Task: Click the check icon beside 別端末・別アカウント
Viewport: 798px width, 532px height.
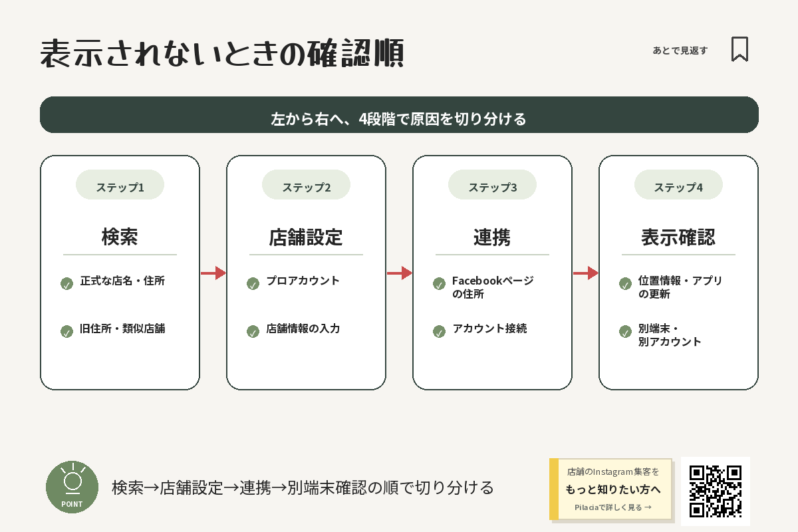Action: (625, 331)
